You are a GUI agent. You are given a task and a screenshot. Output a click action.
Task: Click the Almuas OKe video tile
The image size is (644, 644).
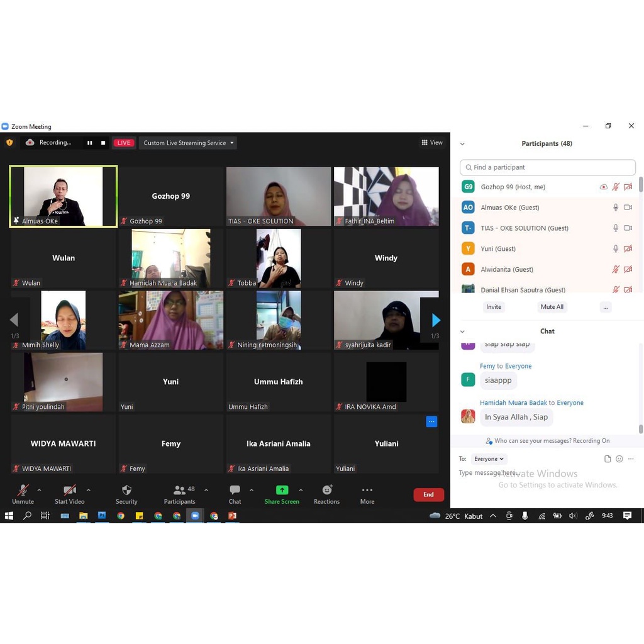point(64,196)
